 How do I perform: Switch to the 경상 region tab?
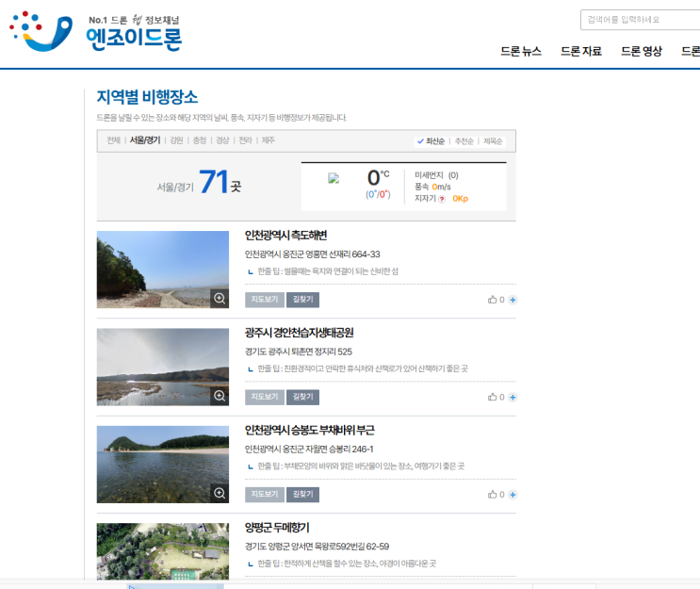[x=222, y=140]
